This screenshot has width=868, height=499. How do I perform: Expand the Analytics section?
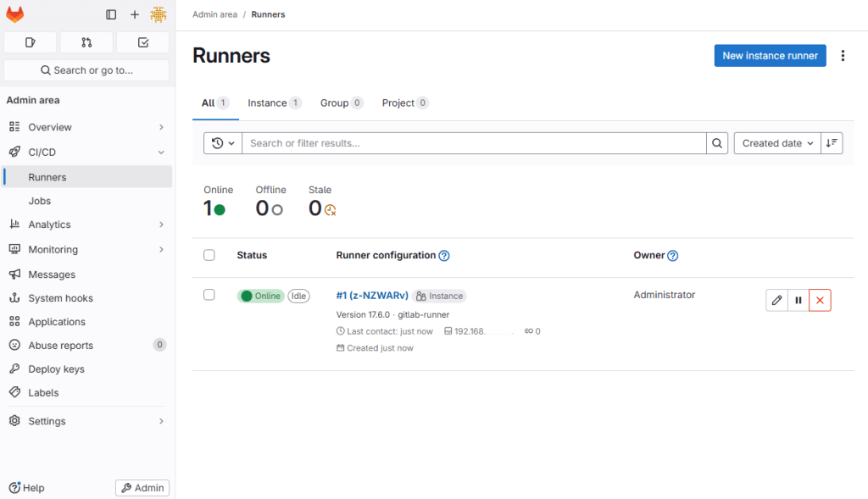[x=86, y=225]
